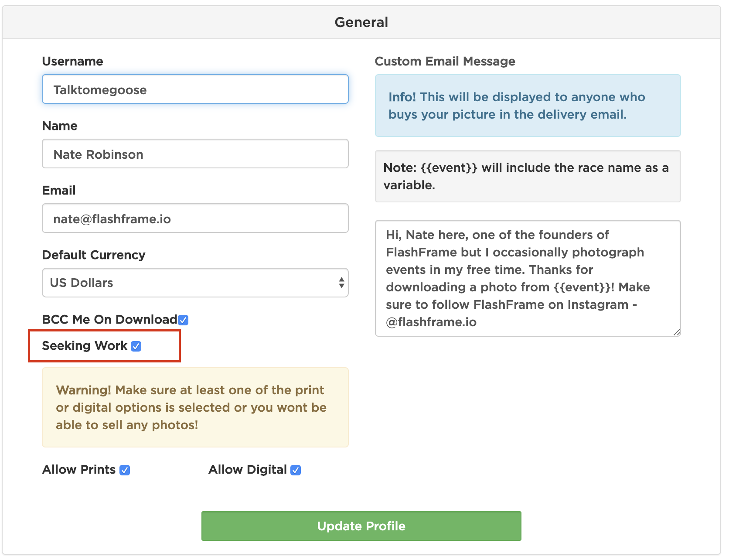Viewport: 729px width, 560px height.
Task: Click the Email address input field
Action: click(x=195, y=219)
